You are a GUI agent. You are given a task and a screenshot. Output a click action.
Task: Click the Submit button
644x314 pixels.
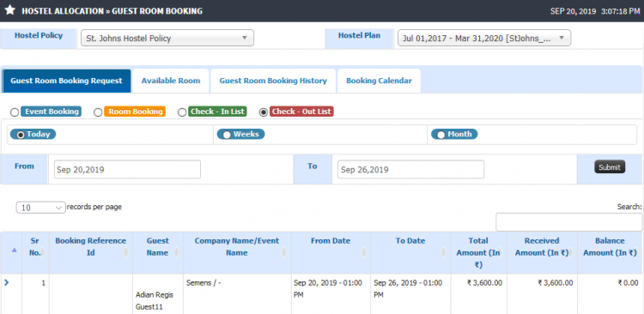(610, 166)
